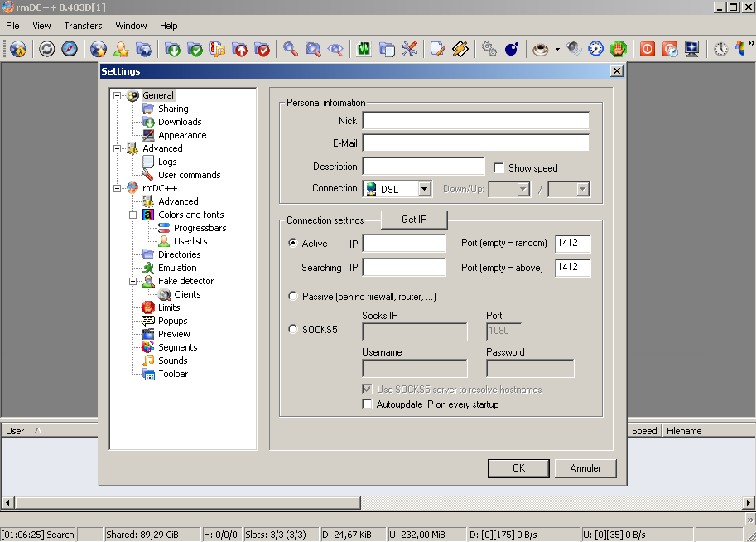The image size is (756, 542).
Task: Click the red hand on green octagon icon
Action: pyautogui.click(x=618, y=49)
